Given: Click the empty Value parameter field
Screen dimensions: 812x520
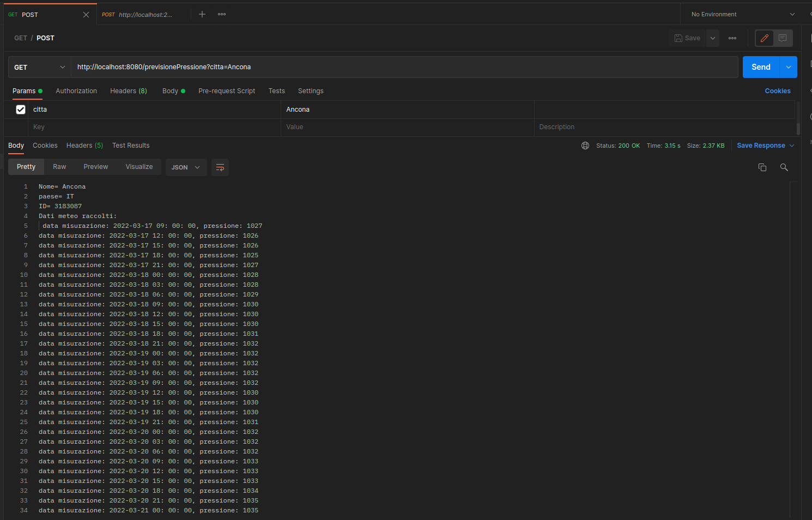Looking at the screenshot, I should [407, 127].
